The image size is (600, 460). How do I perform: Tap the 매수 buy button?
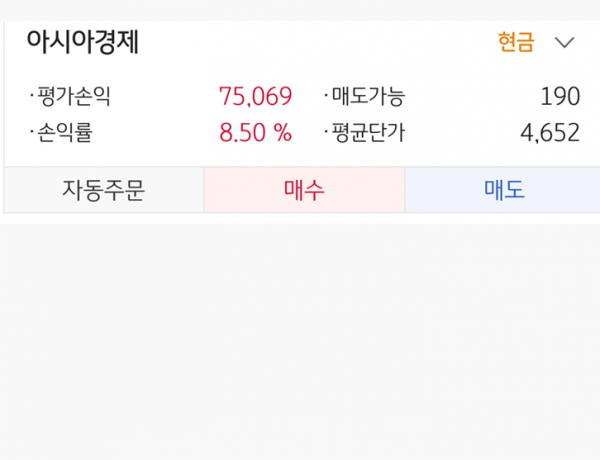pos(304,190)
